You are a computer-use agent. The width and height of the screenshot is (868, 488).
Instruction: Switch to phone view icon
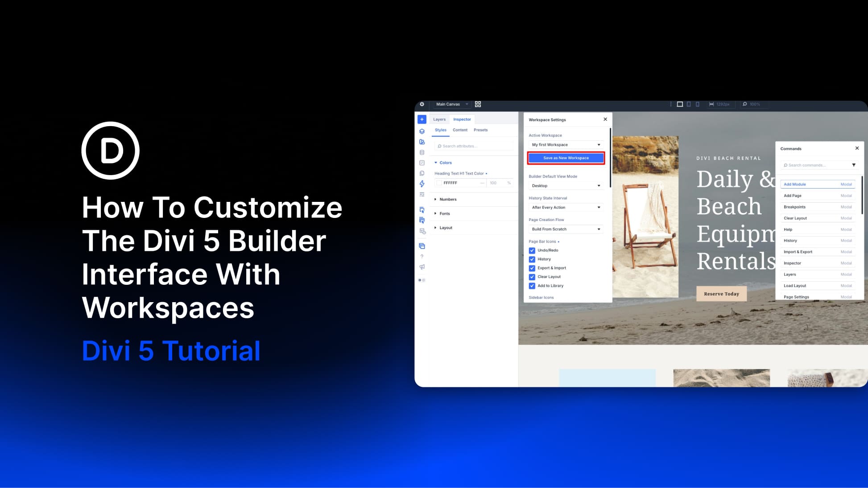coord(698,104)
